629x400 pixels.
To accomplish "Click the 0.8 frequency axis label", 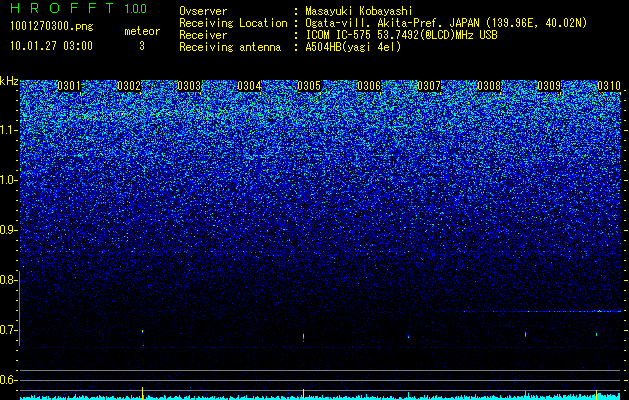I will [x=7, y=280].
